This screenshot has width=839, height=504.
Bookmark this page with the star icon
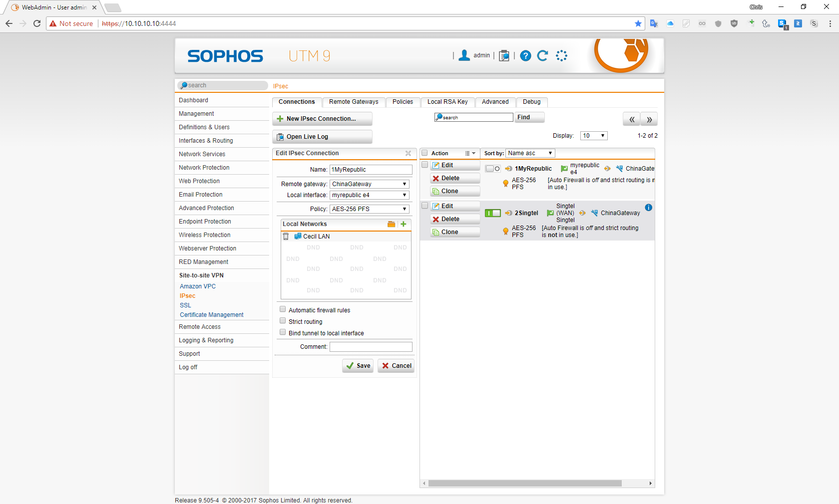[638, 23]
